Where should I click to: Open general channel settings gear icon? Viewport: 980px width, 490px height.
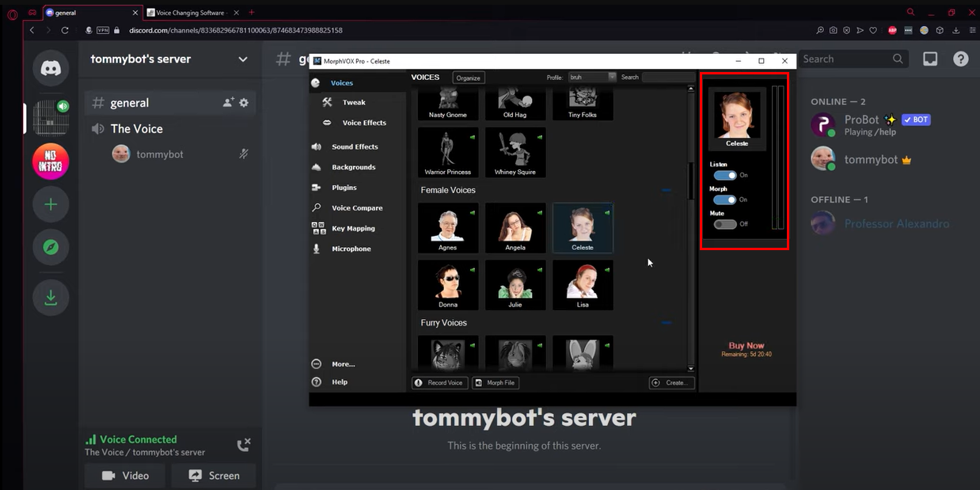(244, 103)
